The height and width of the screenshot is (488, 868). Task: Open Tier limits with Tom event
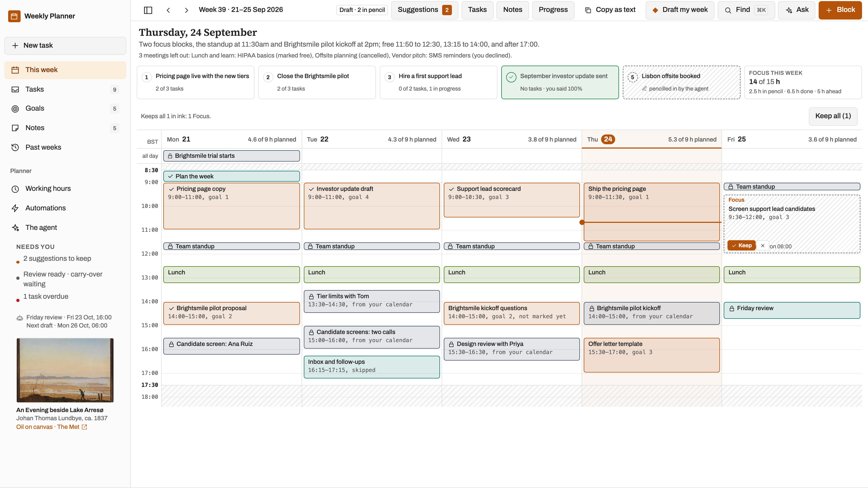(x=372, y=301)
